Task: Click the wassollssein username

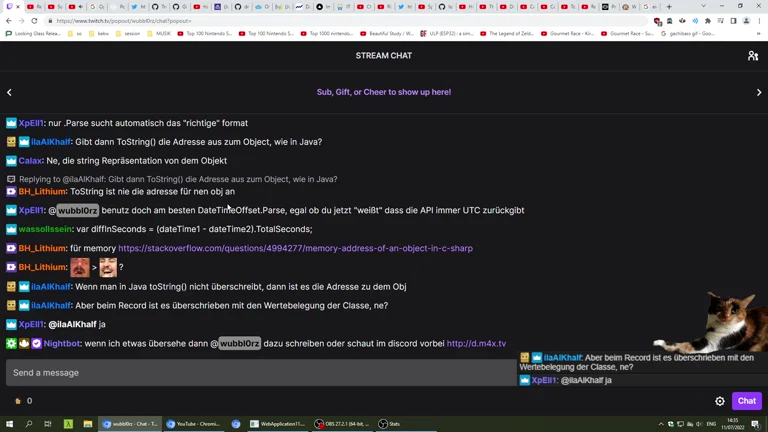Action: [x=45, y=229]
